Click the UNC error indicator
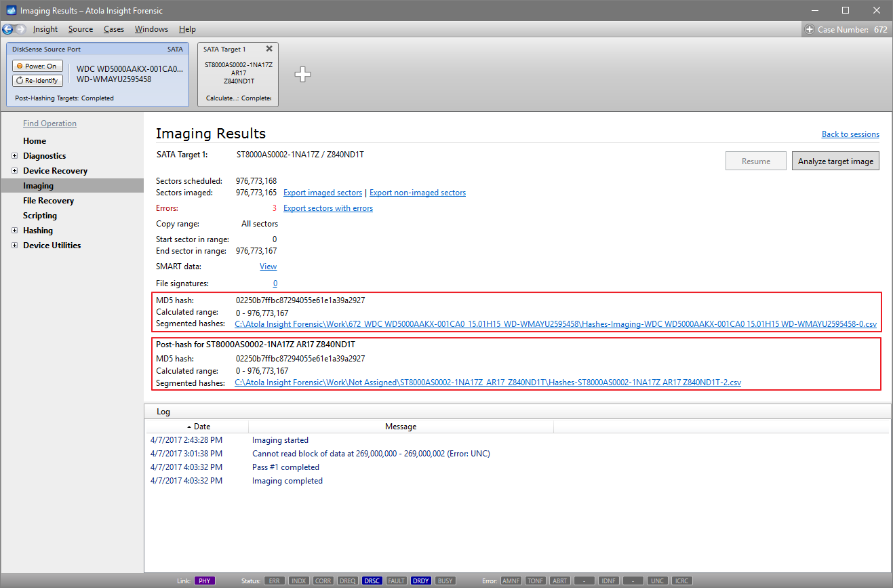The width and height of the screenshot is (893, 588). [657, 581]
